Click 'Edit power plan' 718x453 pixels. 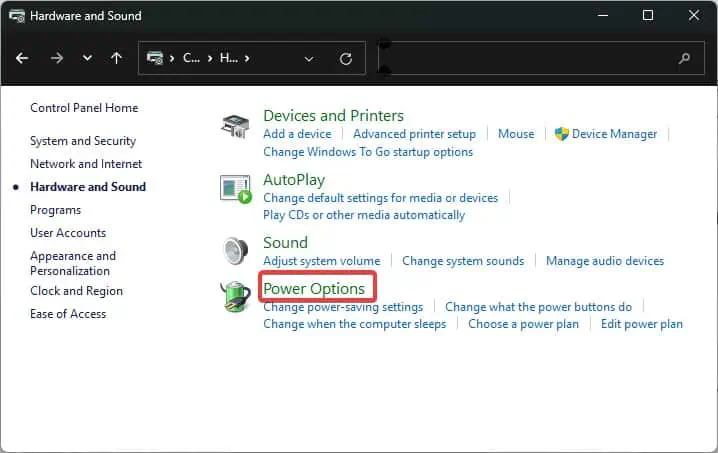click(x=642, y=324)
